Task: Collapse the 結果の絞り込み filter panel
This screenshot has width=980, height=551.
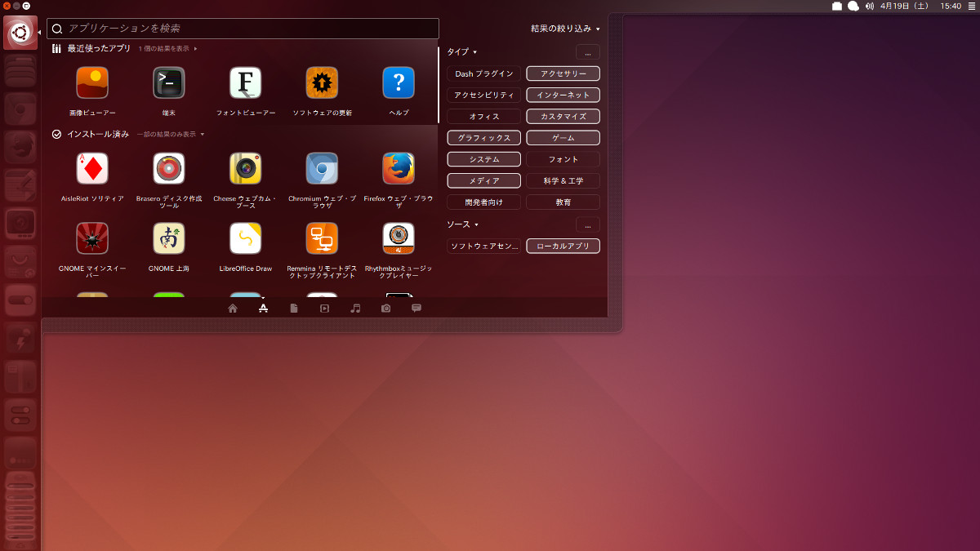Action: click(565, 29)
